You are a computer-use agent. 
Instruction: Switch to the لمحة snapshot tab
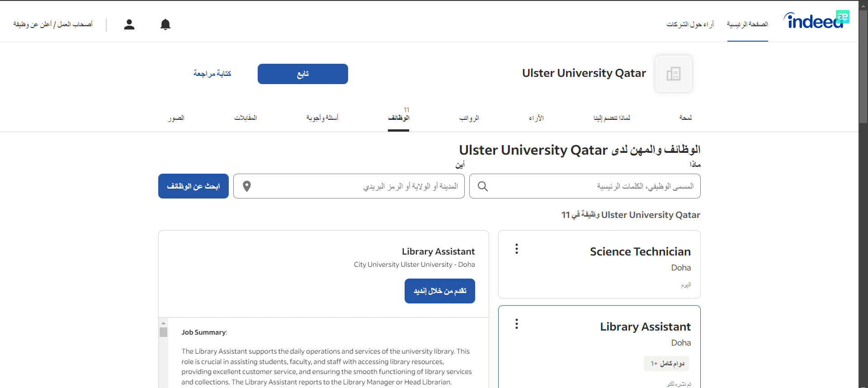click(x=685, y=118)
